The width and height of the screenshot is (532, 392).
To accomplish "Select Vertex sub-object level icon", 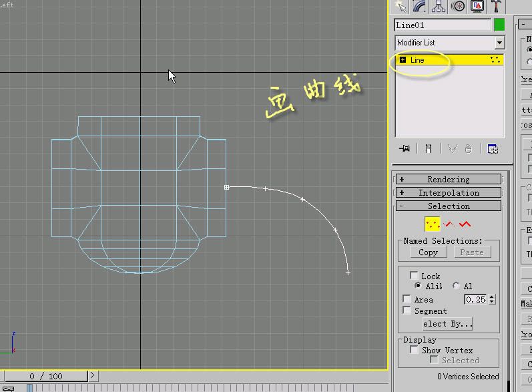I will coord(433,224).
